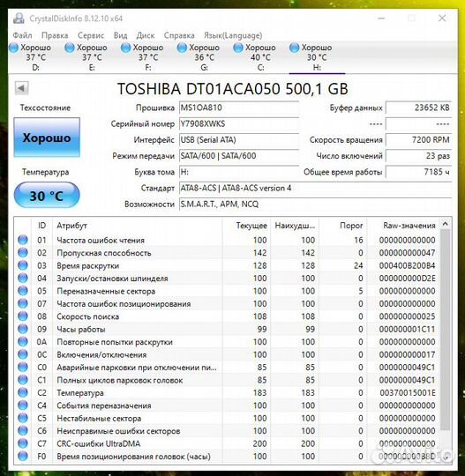Open the Сервис menu

pyautogui.click(x=91, y=35)
